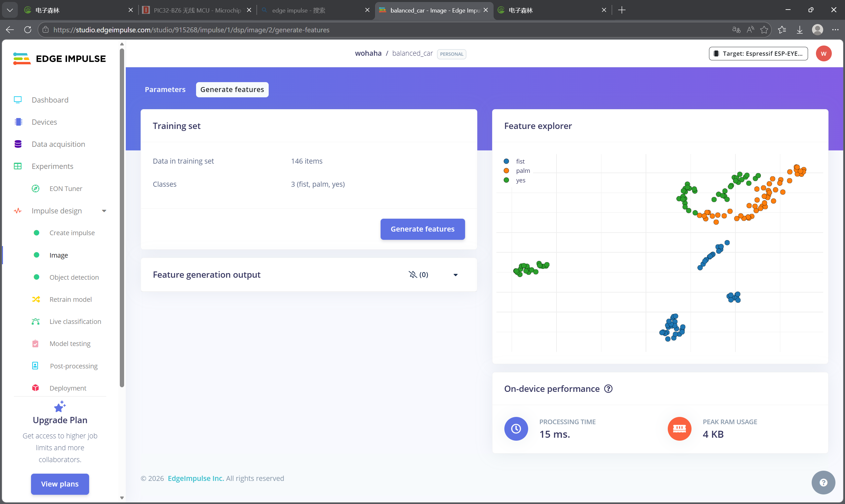Screen dimensions: 845x504
Task: Open On-device performance help icon
Action: tap(608, 389)
